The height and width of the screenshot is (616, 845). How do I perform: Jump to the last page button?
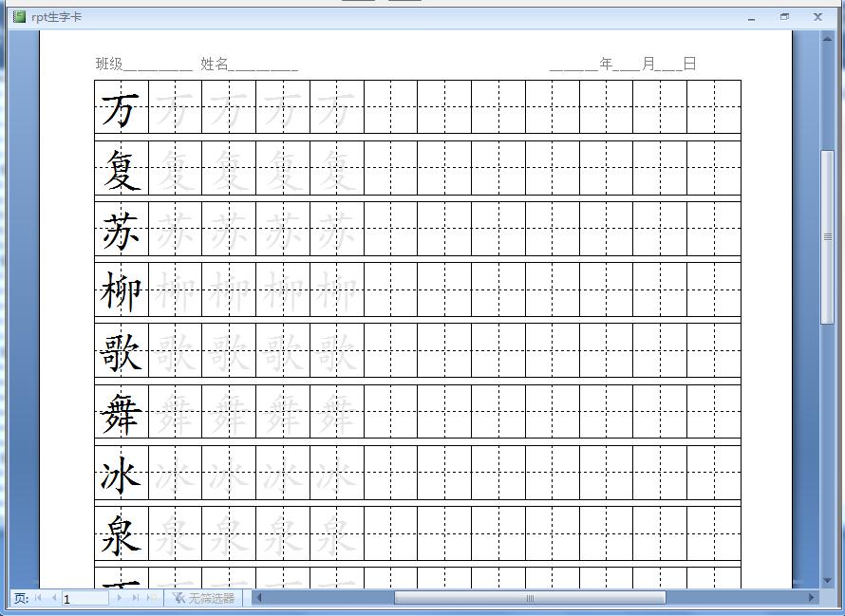(135, 598)
